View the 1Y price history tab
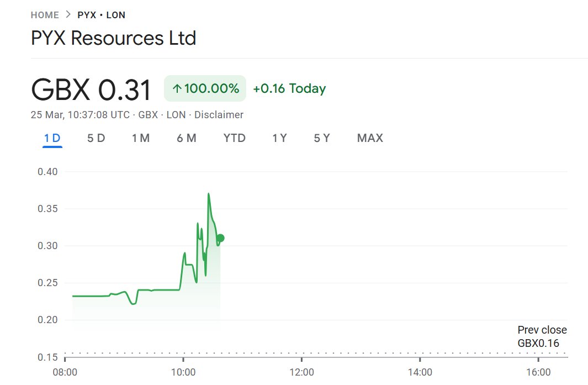This screenshot has width=588, height=385. pos(279,138)
